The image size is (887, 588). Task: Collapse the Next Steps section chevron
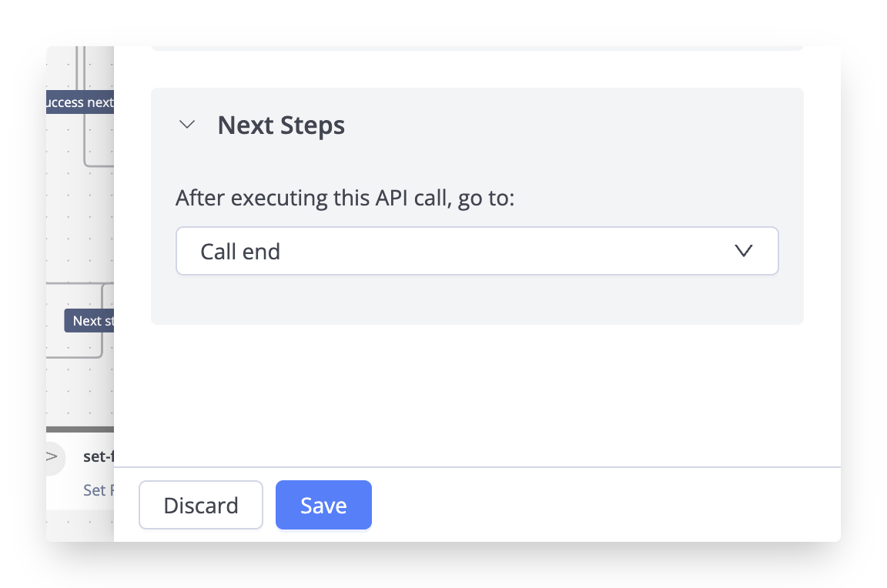point(187,125)
